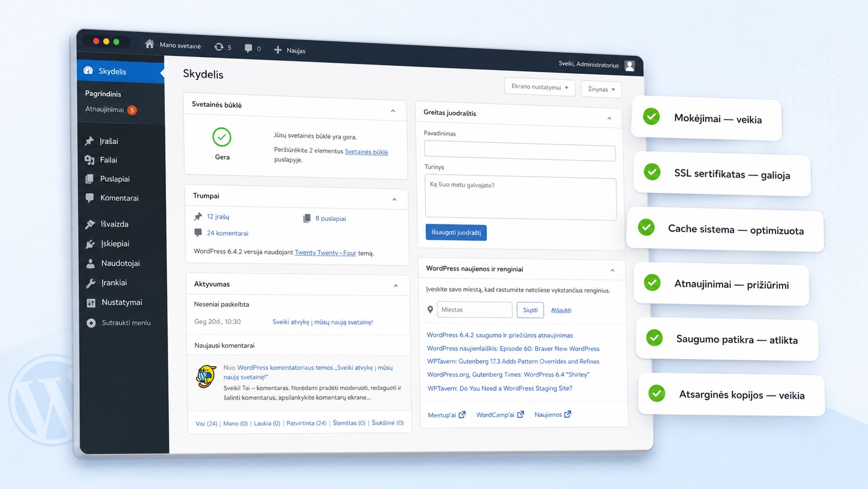Click the Išvaizda brush icon in sidebar
Screen dimensions: 868x489
pyautogui.click(x=90, y=224)
